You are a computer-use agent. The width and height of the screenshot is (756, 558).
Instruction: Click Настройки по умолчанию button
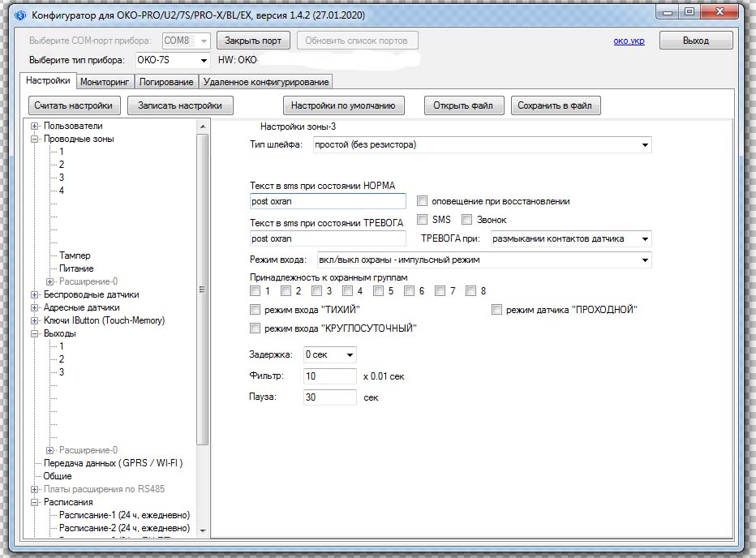point(343,105)
